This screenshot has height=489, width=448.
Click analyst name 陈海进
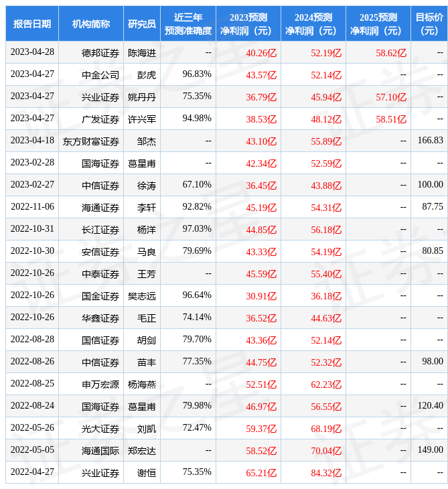142,53
